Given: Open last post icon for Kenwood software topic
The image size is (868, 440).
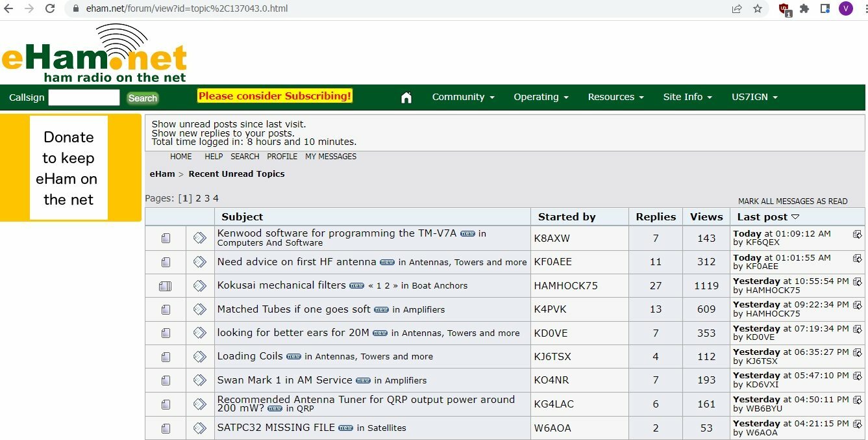Looking at the screenshot, I should 857,235.
